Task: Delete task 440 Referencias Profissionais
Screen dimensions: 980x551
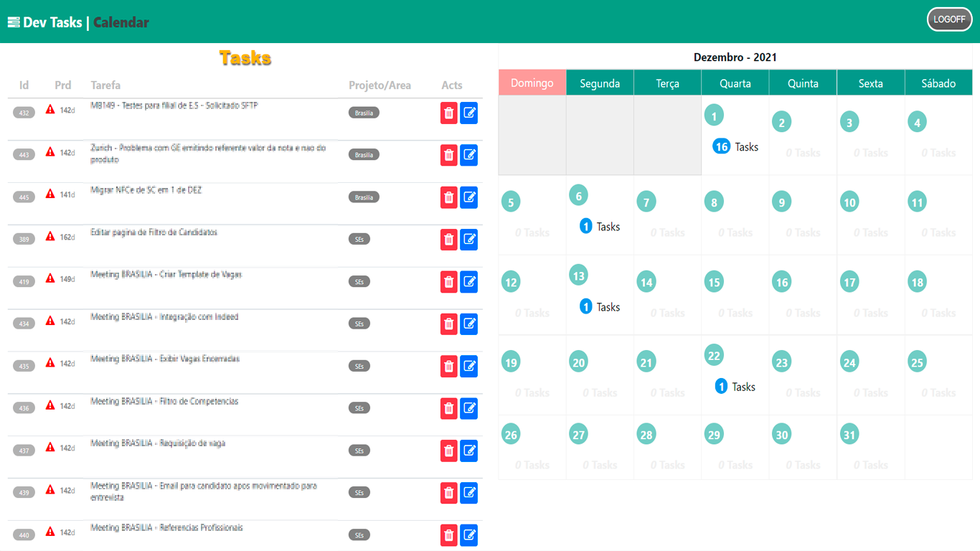Action: click(448, 535)
